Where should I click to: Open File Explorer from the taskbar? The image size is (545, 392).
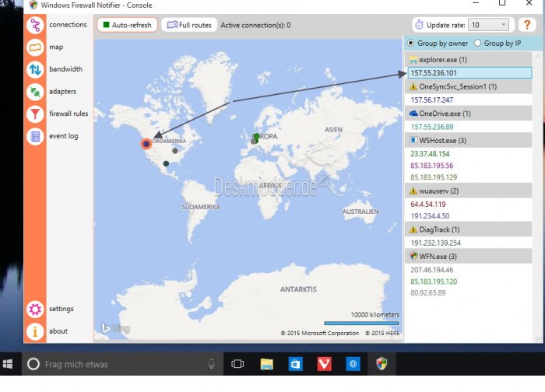[266, 364]
